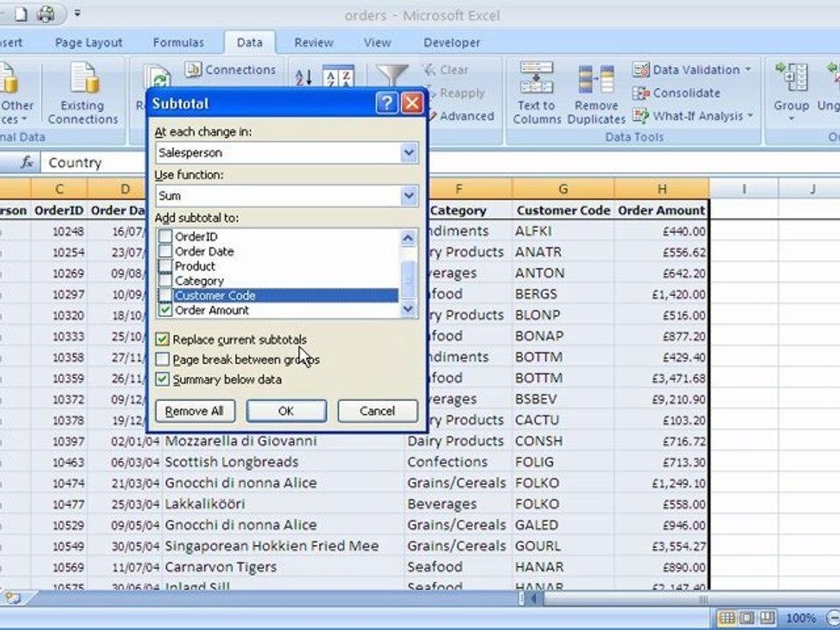Click the Mozzarella di Giovanni cell

click(x=283, y=441)
